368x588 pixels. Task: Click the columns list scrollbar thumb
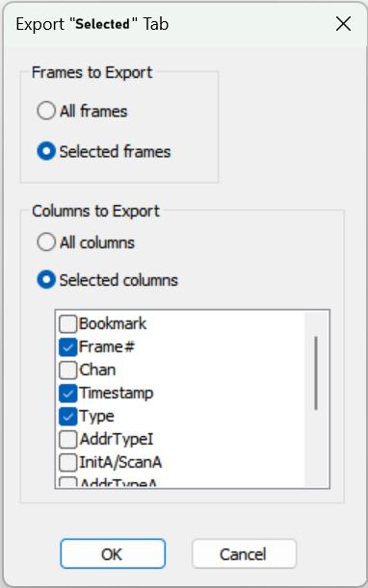(x=316, y=372)
